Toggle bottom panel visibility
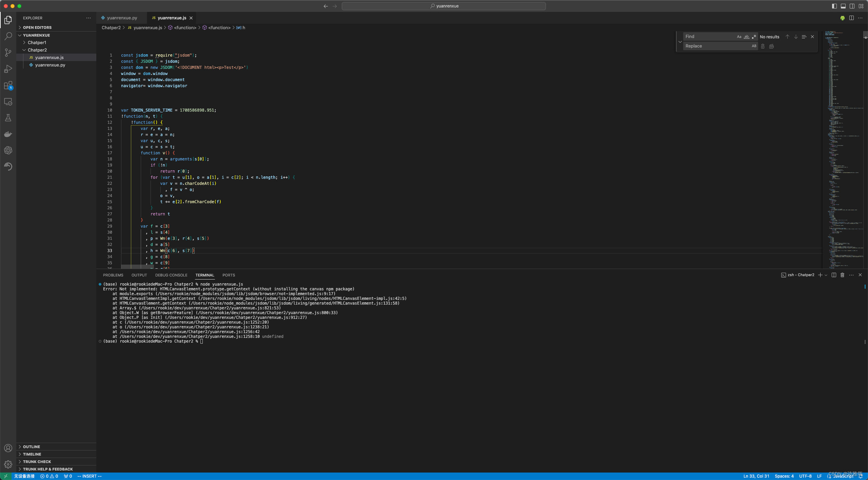868x480 pixels. pyautogui.click(x=843, y=6)
